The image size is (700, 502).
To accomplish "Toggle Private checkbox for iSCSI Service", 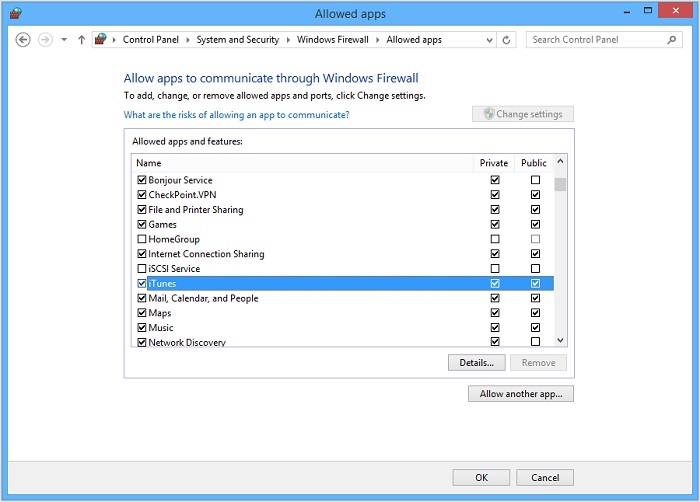I will (495, 269).
